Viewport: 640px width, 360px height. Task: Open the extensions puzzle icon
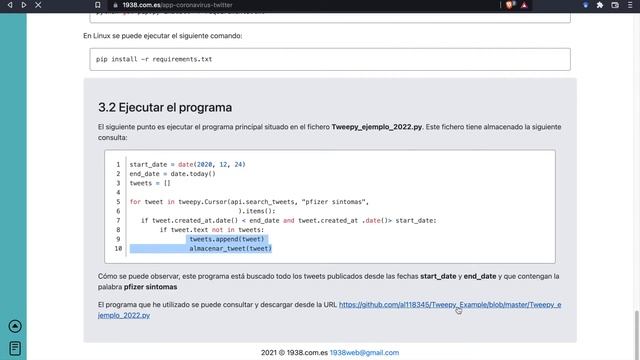(600, 5)
